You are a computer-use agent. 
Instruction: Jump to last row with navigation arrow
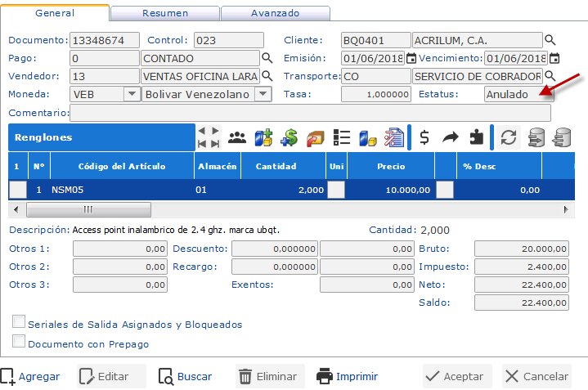(x=215, y=144)
